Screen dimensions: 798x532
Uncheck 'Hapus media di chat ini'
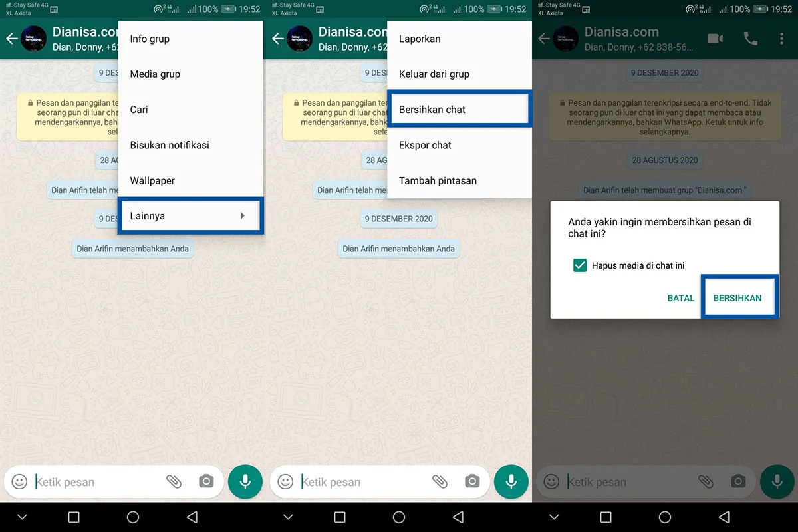579,265
